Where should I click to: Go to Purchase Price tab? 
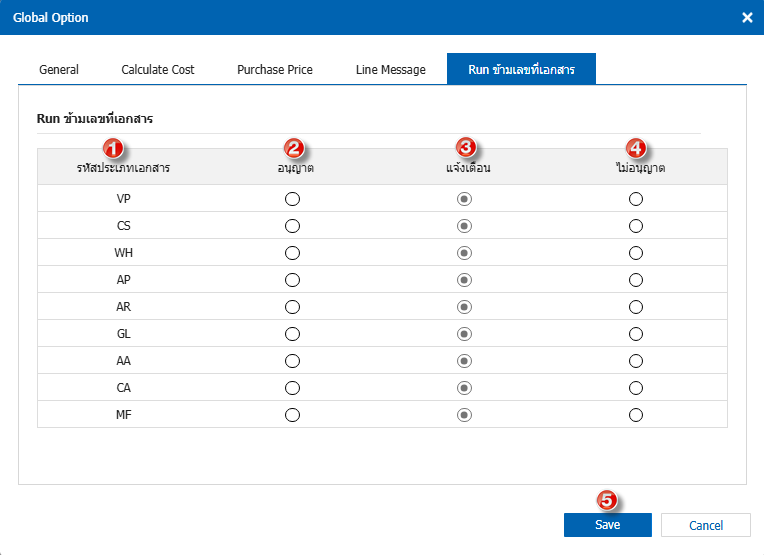(x=275, y=70)
